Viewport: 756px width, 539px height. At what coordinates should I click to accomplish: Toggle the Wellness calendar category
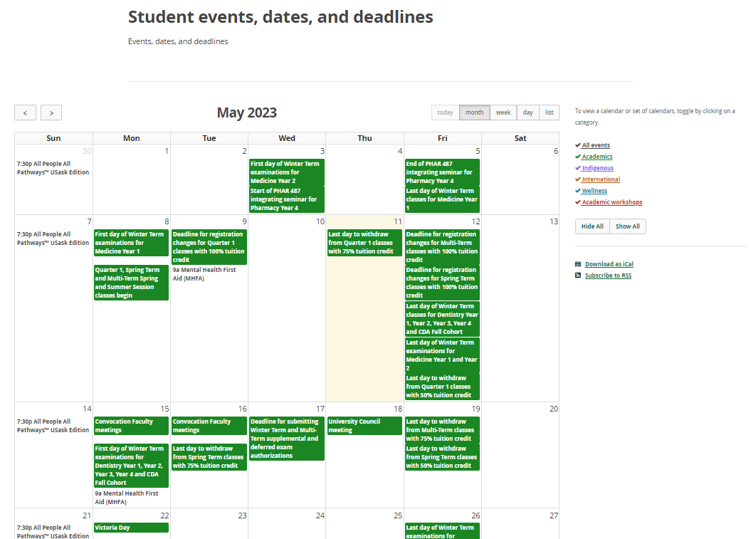click(594, 191)
